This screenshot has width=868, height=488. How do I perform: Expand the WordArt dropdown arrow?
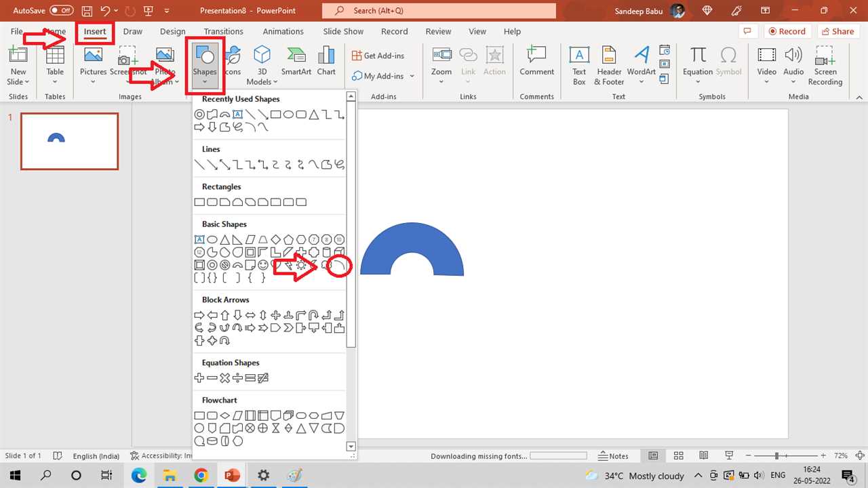coord(641,83)
